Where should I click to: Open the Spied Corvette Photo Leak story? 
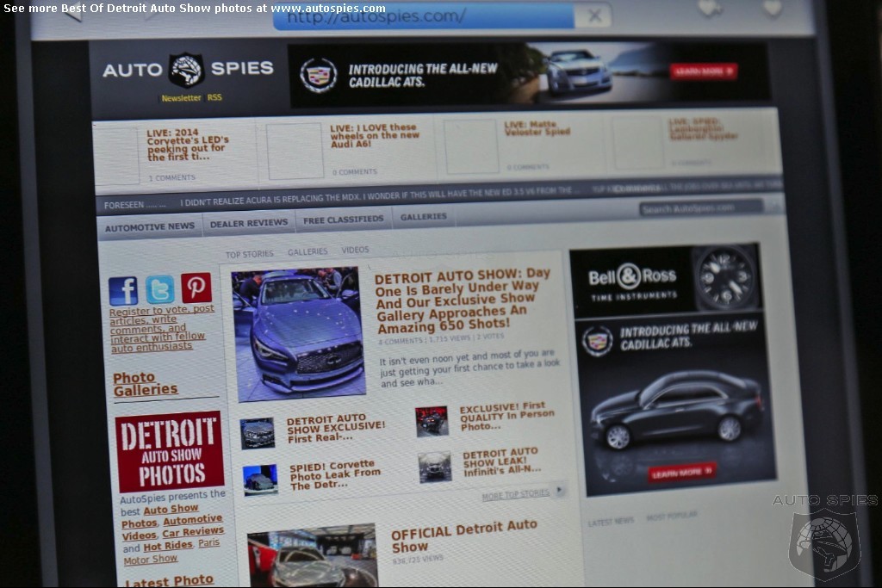pos(335,475)
